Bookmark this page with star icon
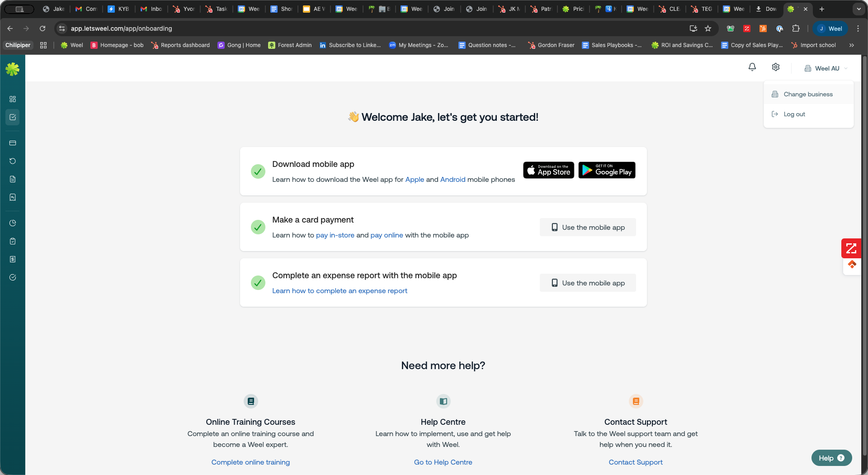Image resolution: width=868 pixels, height=475 pixels. click(708, 28)
